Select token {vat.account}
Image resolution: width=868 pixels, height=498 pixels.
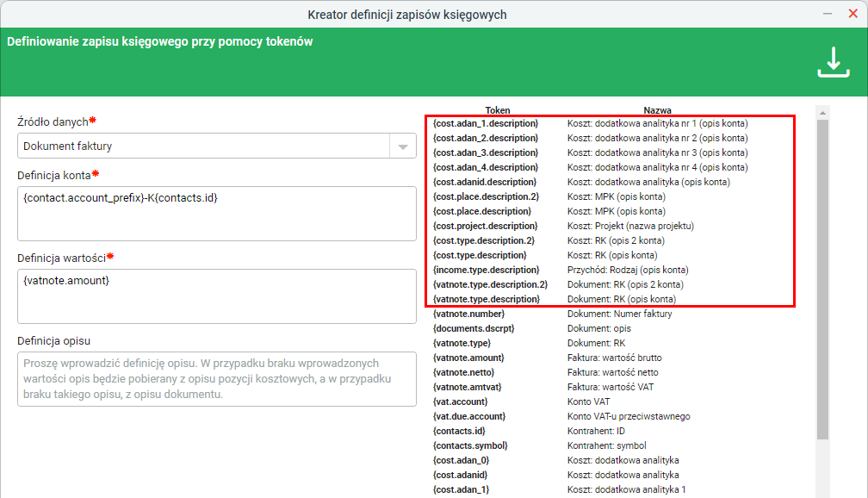[460, 402]
